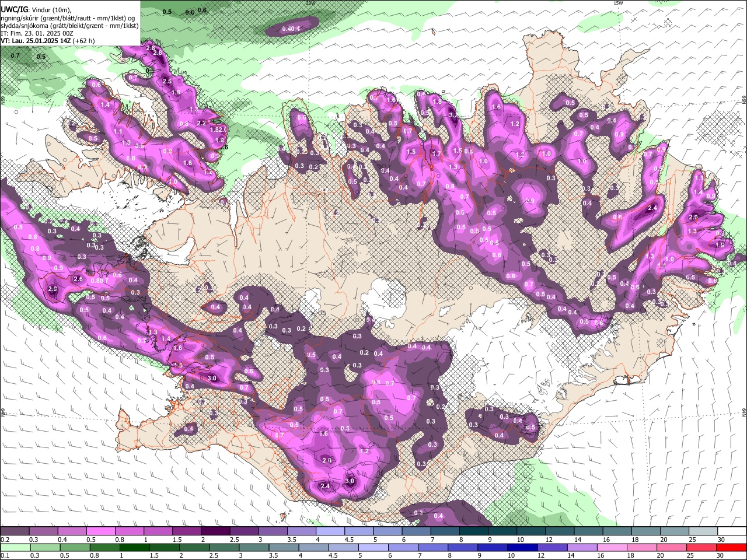Select rain legend swatch between 2 and 2.5
The width and height of the screenshot is (747, 560).
click(x=194, y=547)
